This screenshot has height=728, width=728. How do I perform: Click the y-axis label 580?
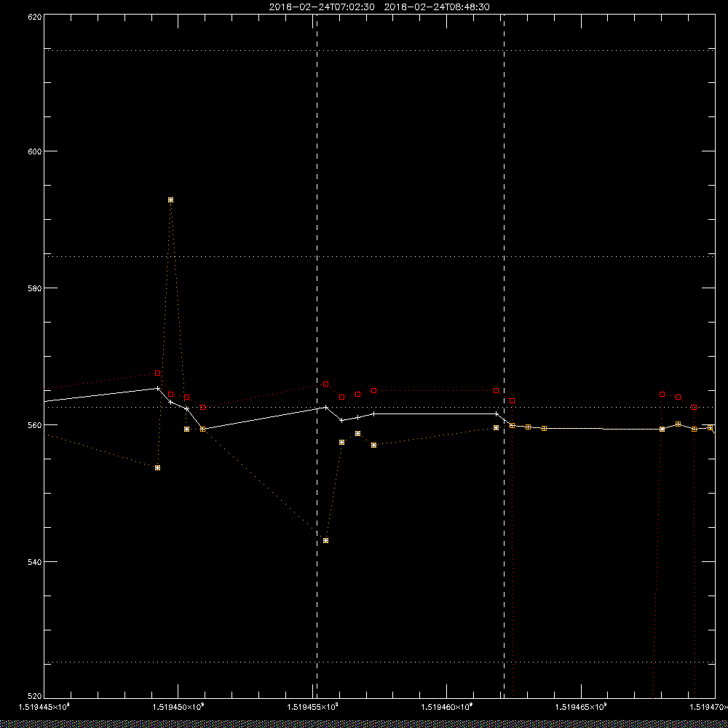[36, 288]
